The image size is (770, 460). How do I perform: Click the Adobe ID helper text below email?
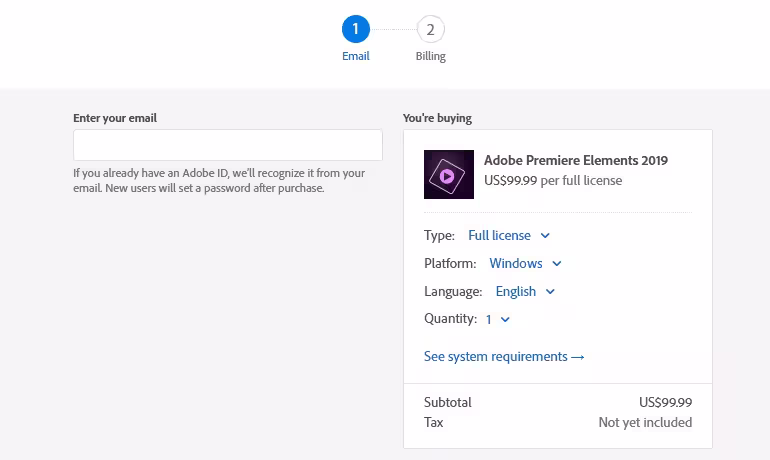click(x=219, y=180)
